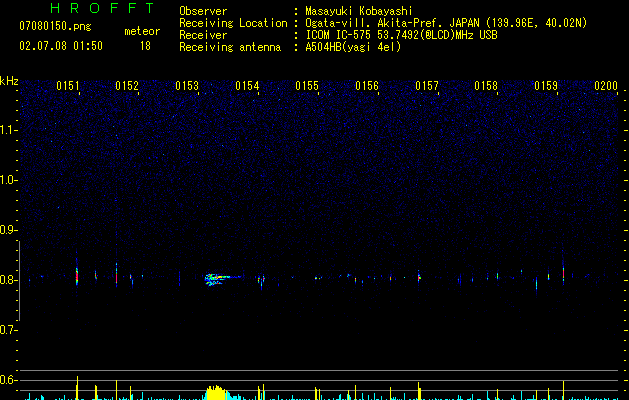
Task: Click the filename 07080150.png
Action: point(55,27)
